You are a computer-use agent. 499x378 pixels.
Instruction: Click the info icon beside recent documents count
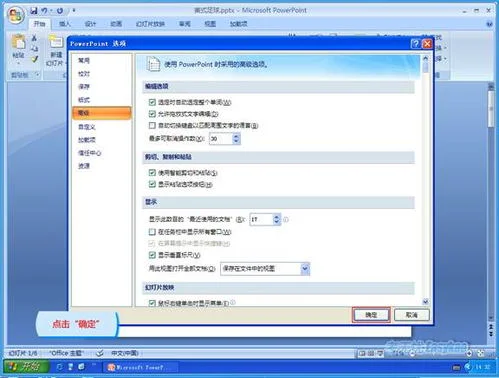point(286,219)
